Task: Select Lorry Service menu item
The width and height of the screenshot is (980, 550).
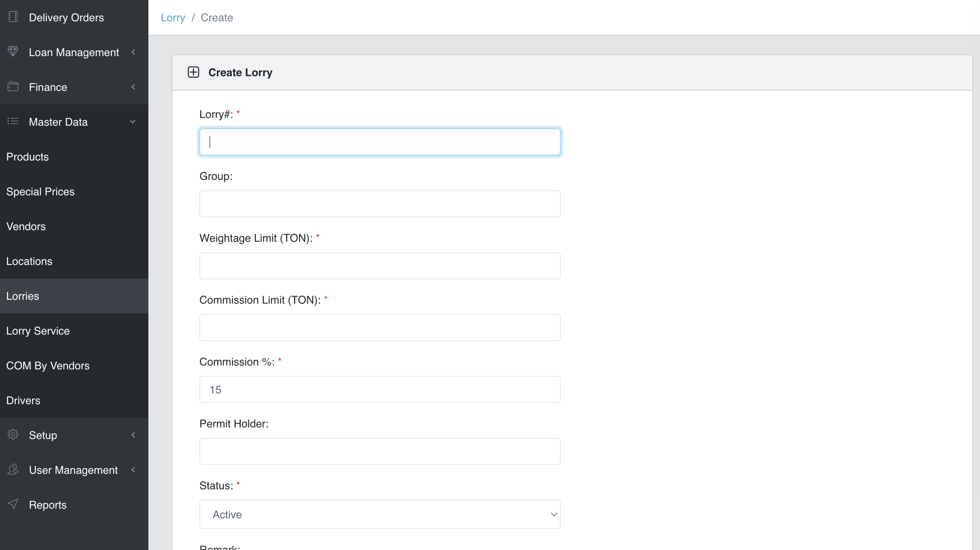Action: pyautogui.click(x=38, y=331)
